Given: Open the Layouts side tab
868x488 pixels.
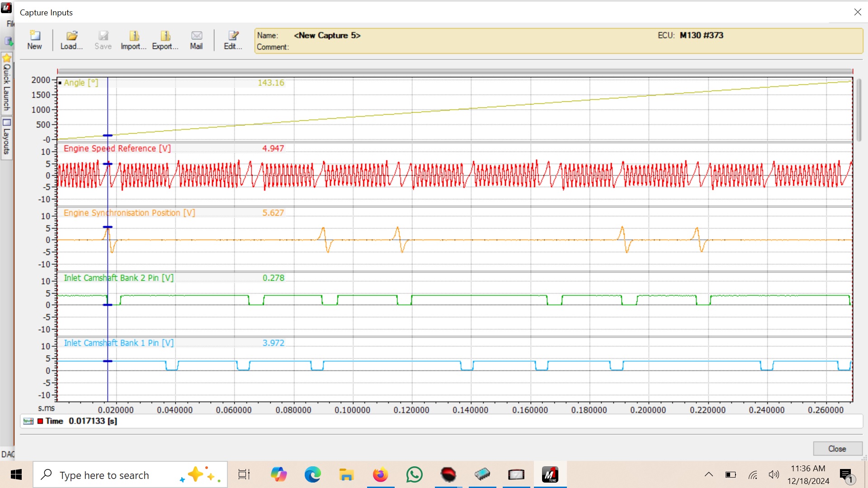Looking at the screenshot, I should (6, 138).
